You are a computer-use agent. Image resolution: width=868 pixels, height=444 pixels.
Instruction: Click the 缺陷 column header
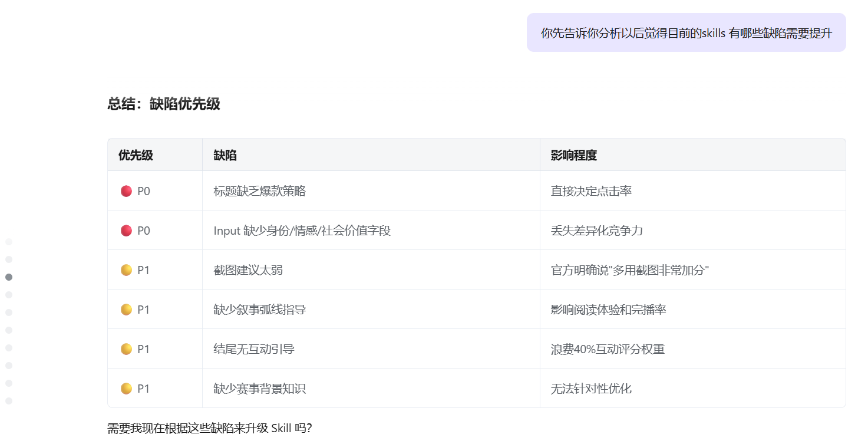[225, 155]
